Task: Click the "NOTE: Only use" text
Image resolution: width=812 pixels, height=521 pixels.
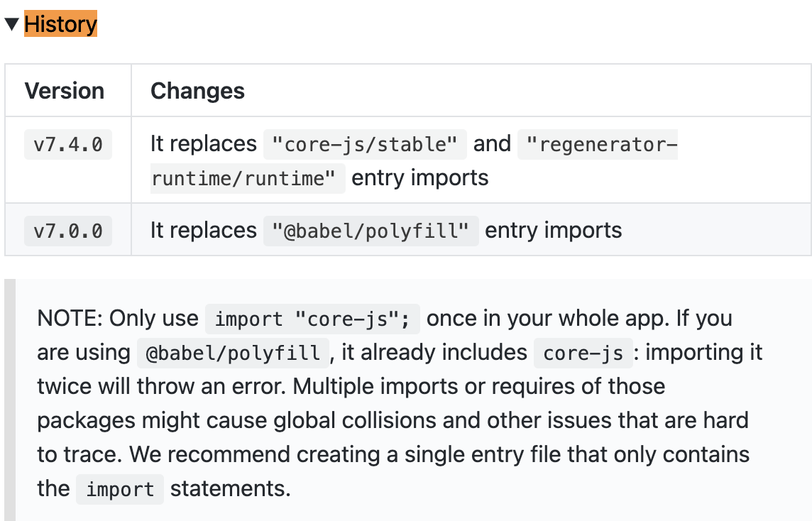Action: pyautogui.click(x=118, y=319)
